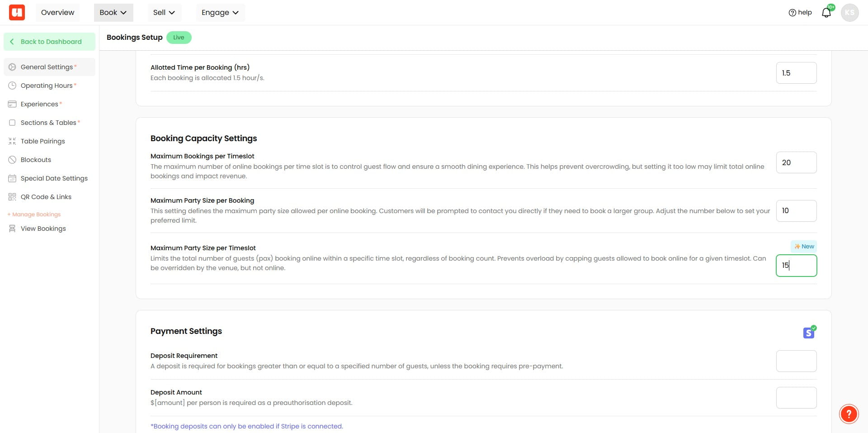Click the Table Pairings merge icon
This screenshot has width=868, height=433.
coord(12,141)
